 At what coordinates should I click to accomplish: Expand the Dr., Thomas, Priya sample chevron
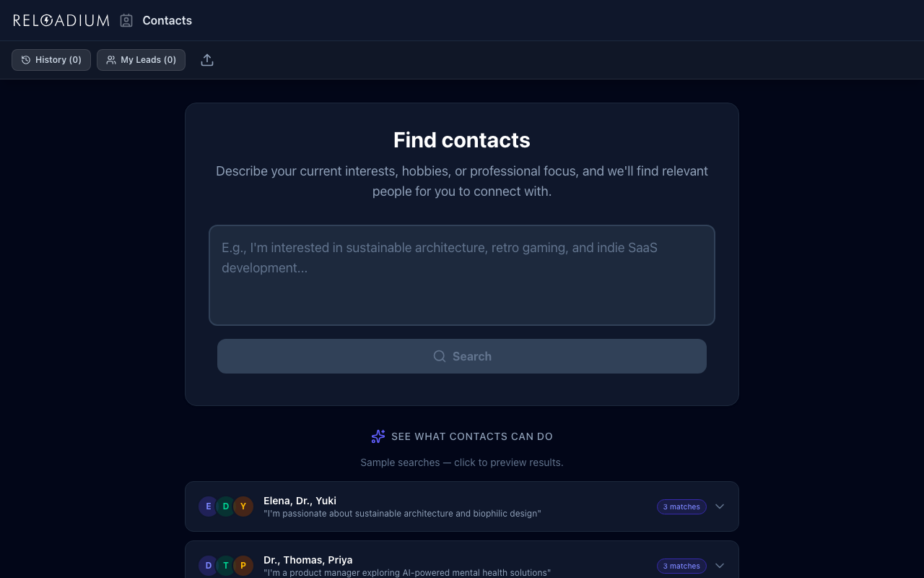pyautogui.click(x=720, y=566)
